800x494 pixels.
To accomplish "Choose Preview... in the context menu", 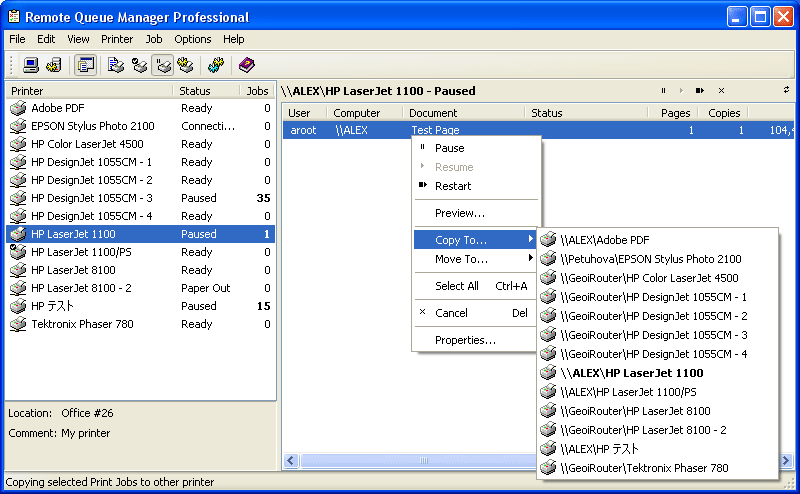I will [x=476, y=213].
